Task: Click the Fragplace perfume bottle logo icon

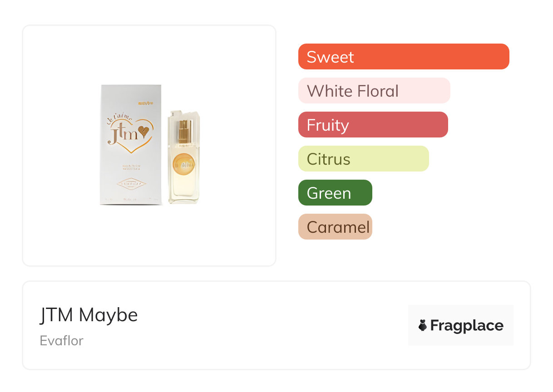Action: tap(423, 325)
